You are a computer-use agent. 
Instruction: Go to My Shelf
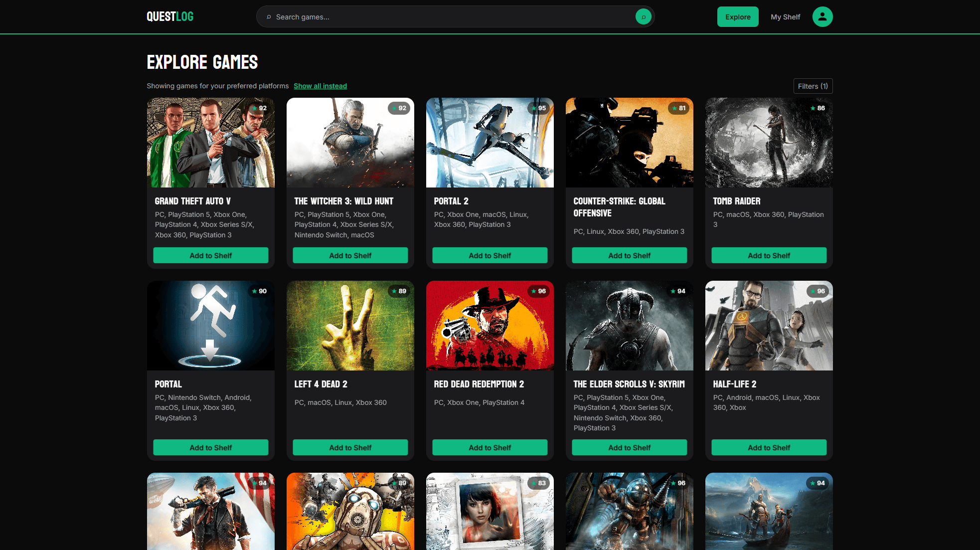(785, 17)
